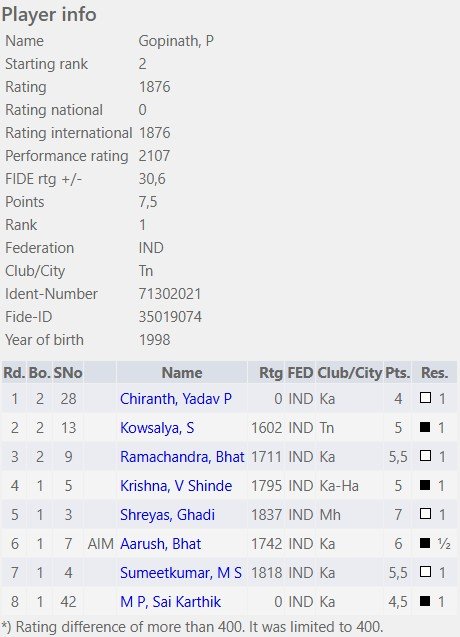Open Chiranth, Yadav P player link
This screenshot has width=460, height=637.
176,399
